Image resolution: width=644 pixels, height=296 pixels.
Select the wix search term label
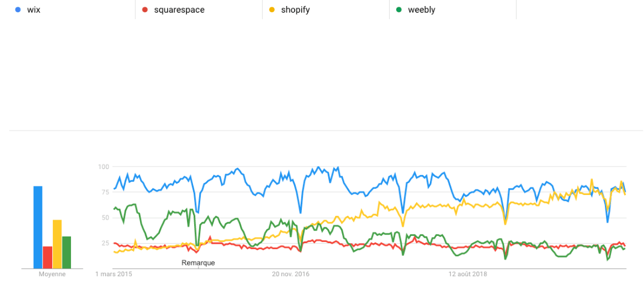click(34, 10)
